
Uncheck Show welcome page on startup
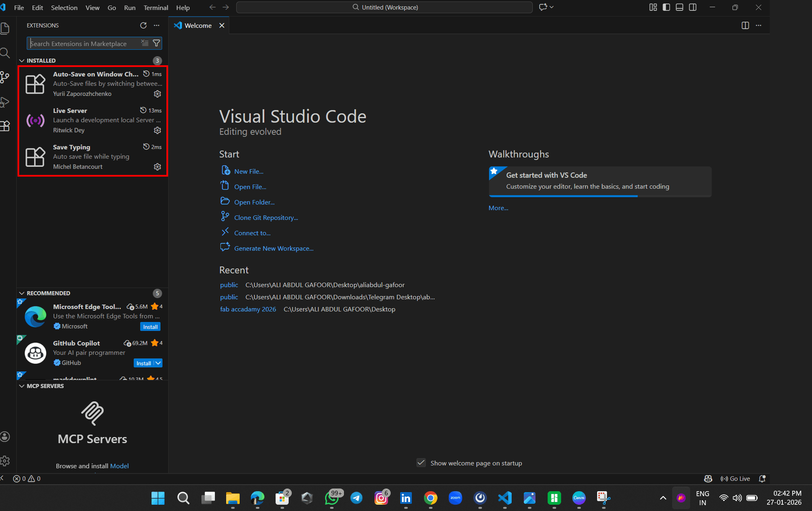tap(421, 463)
